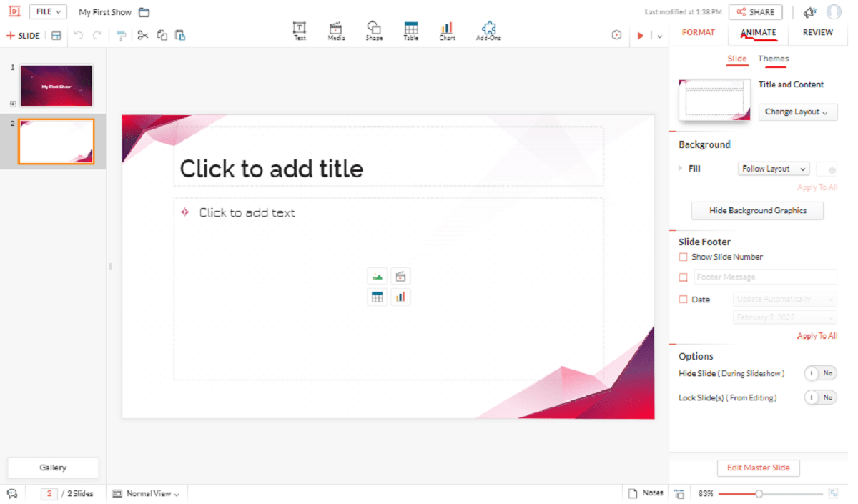This screenshot has height=504, width=858.
Task: Click the Hide Background Graphics button
Action: tap(757, 210)
